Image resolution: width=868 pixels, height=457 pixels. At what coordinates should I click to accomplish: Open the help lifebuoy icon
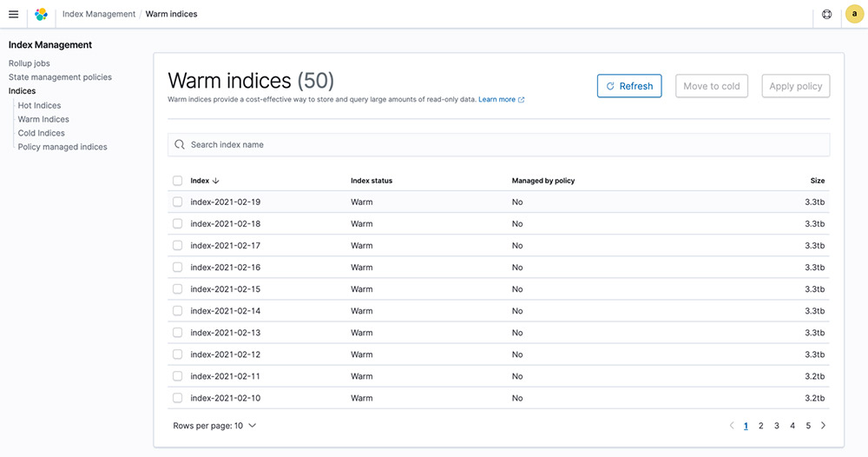coord(826,15)
